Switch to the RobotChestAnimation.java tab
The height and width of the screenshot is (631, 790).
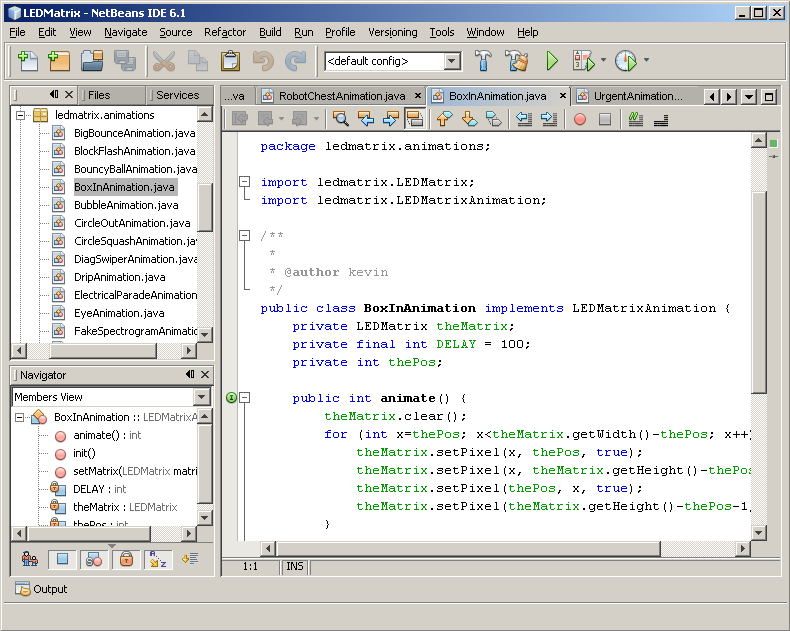[x=342, y=96]
